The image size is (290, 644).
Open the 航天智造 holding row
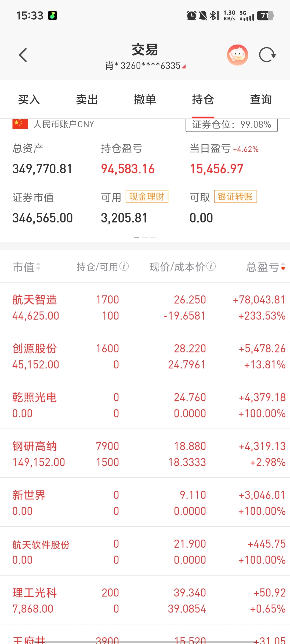(145, 307)
